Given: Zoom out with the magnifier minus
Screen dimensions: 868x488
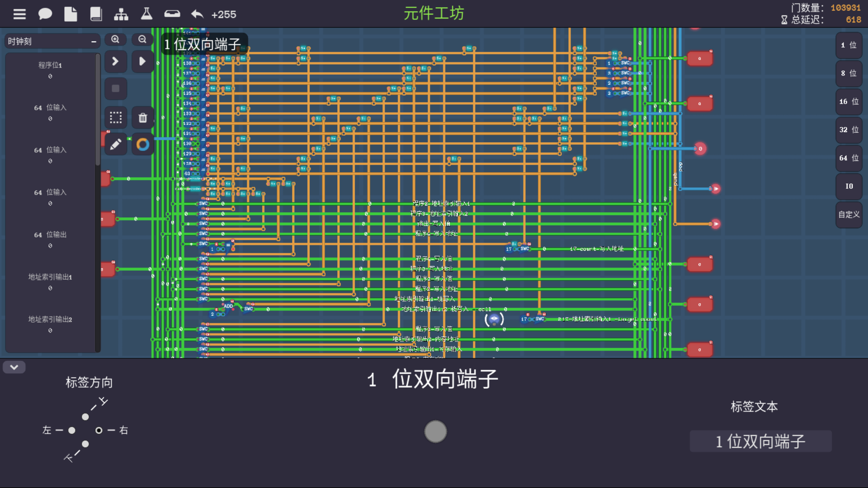Looking at the screenshot, I should [x=142, y=40].
